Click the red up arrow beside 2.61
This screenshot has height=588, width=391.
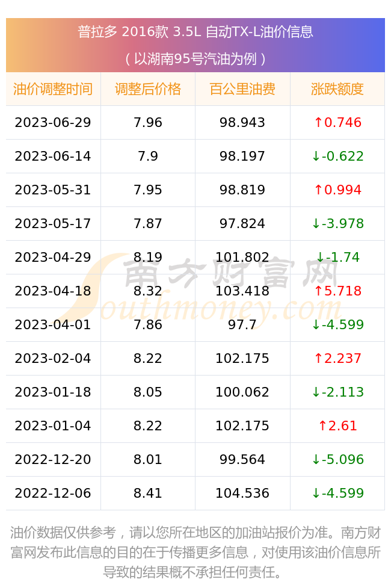[x=322, y=426]
